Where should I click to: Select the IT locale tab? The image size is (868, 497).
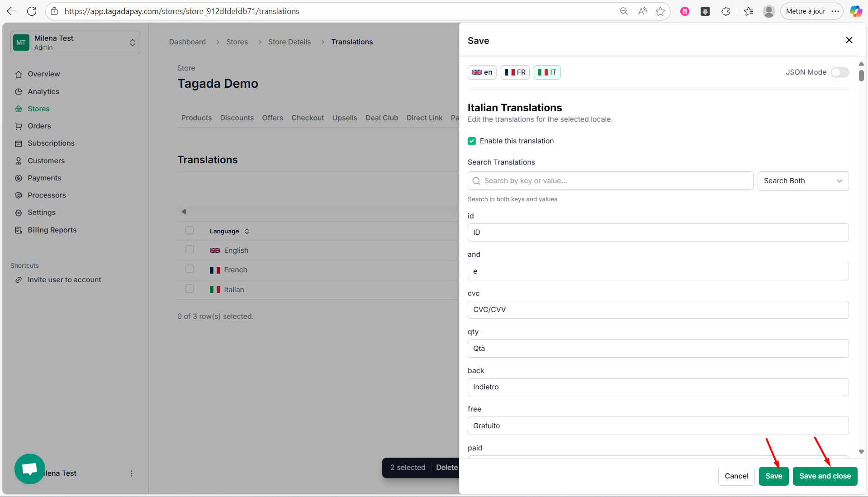pos(547,72)
